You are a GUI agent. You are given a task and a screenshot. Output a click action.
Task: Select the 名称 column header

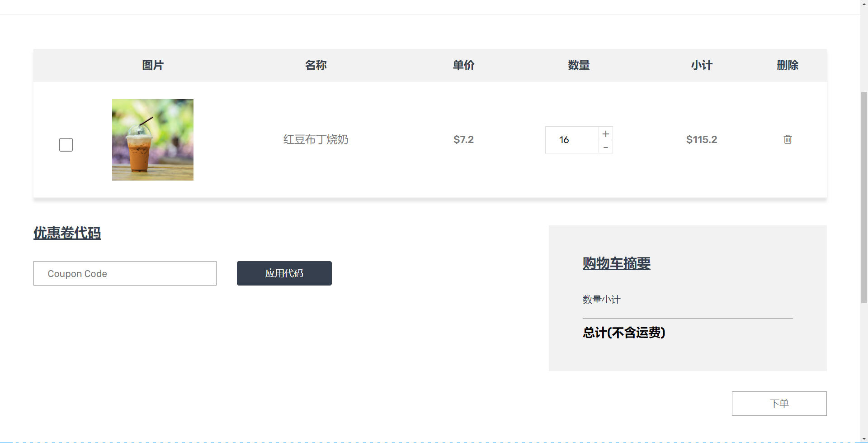[316, 65]
